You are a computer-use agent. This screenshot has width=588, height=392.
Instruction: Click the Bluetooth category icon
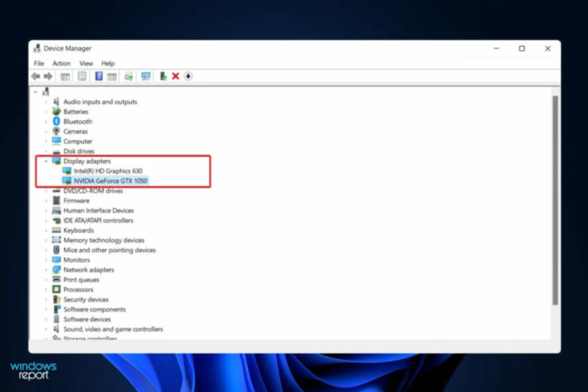click(x=56, y=122)
